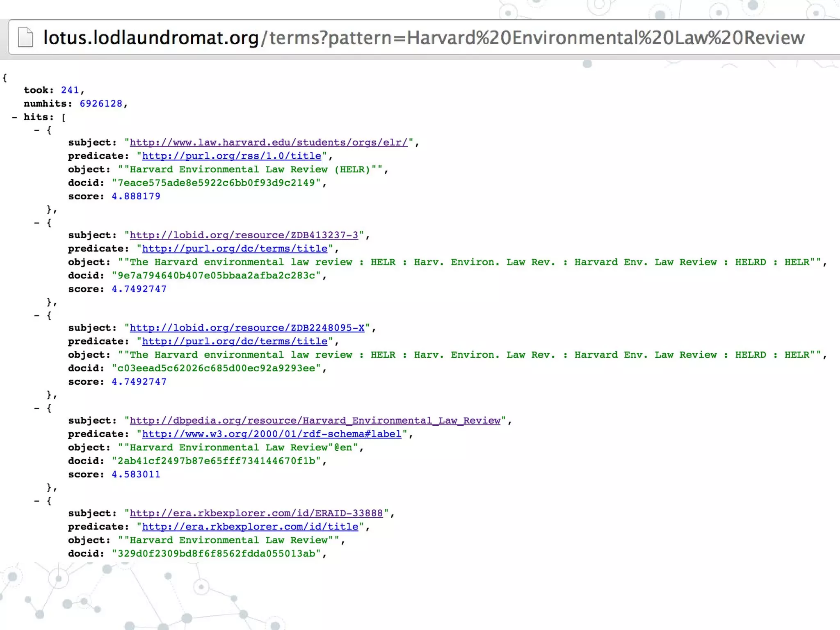Click the page document icon in address bar
The width and height of the screenshot is (840, 630).
tap(25, 37)
